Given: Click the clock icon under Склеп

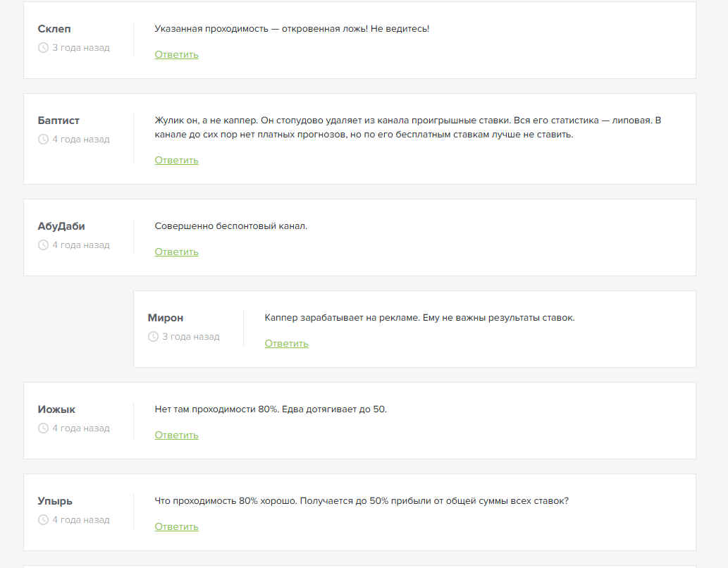Looking at the screenshot, I should coord(43,48).
